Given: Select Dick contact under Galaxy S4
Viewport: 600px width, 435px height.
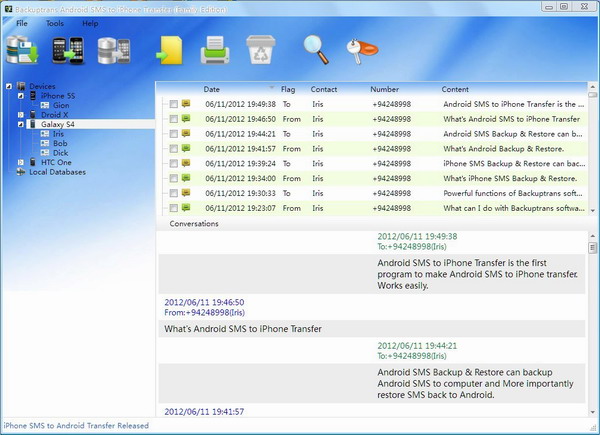Looking at the screenshot, I should (60, 153).
